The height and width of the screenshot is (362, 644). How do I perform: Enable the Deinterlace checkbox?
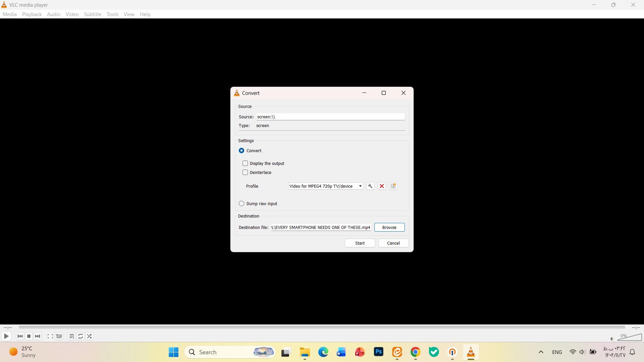[x=245, y=172]
